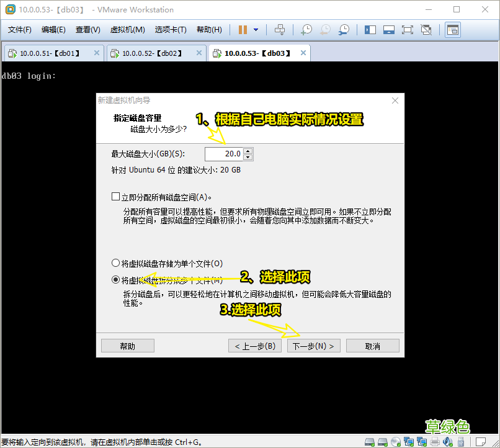The image size is (500, 448).
Task: Open the message log note icon in status bar
Action: [x=481, y=442]
